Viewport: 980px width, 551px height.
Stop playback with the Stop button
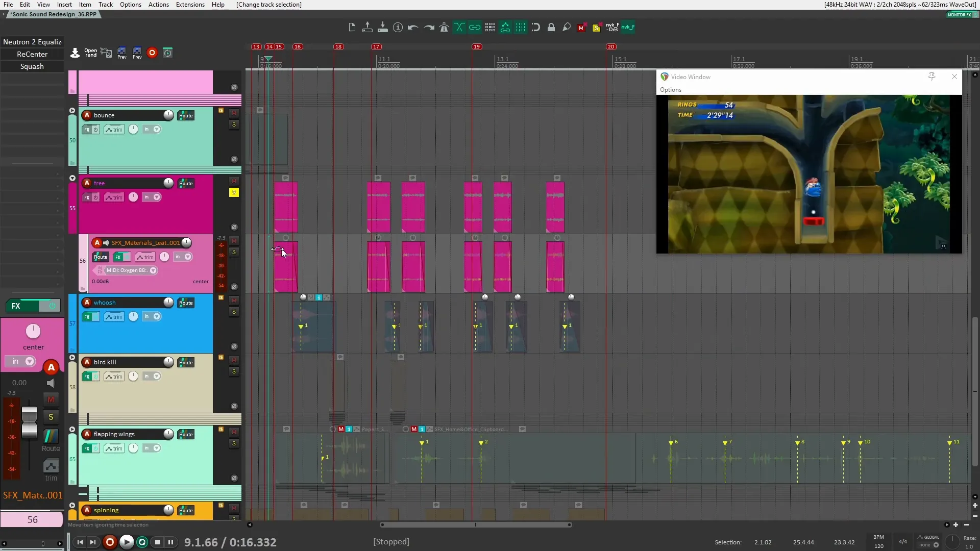158,542
